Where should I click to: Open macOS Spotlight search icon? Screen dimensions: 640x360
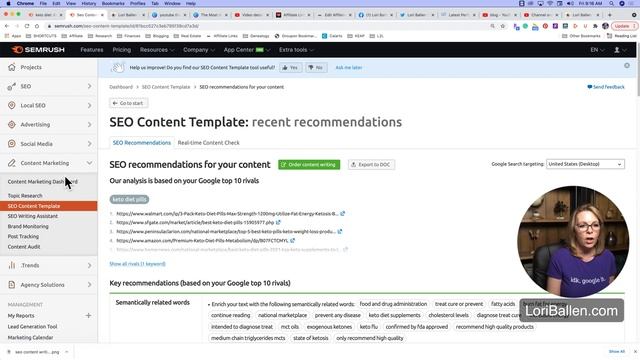[x=611, y=3]
